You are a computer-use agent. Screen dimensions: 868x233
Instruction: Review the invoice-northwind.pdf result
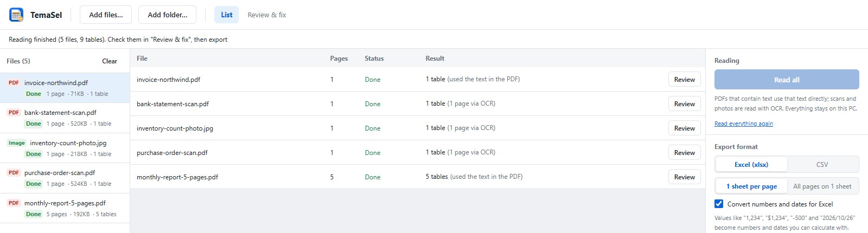(685, 79)
